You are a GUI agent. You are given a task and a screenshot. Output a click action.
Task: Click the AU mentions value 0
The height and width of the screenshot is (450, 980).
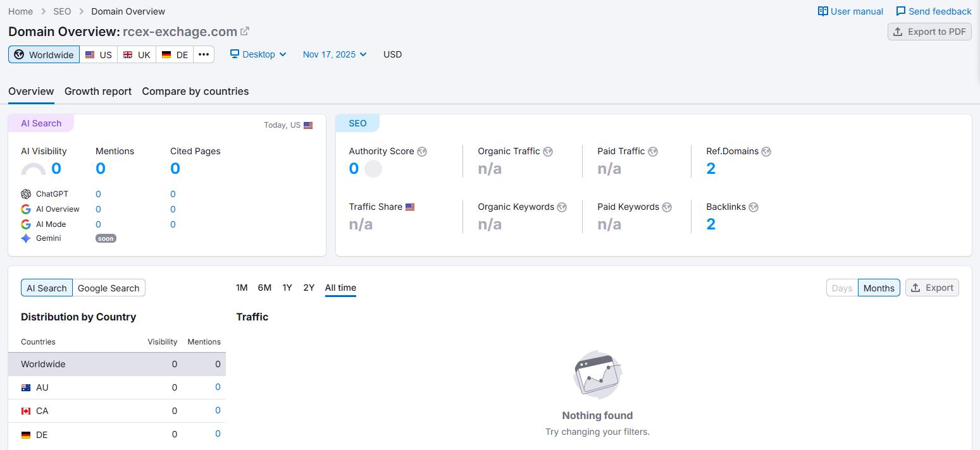tap(218, 387)
